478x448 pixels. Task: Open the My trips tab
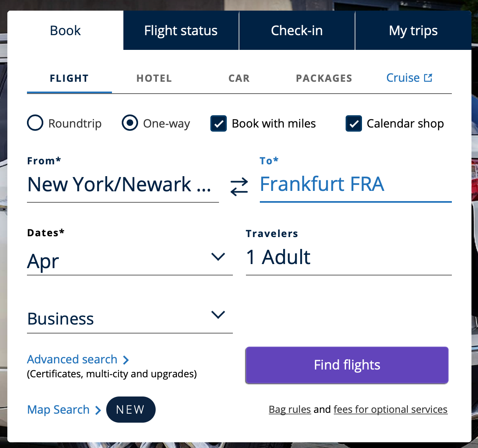tap(413, 30)
